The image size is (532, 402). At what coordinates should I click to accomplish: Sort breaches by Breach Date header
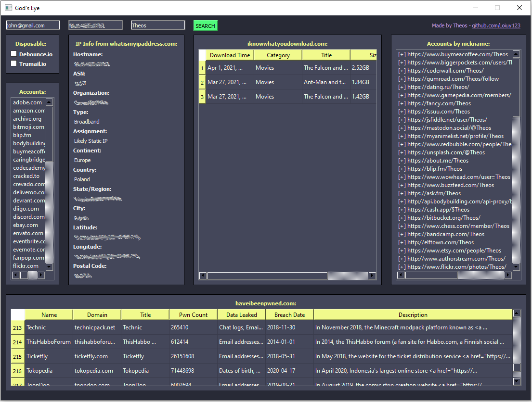289,314
